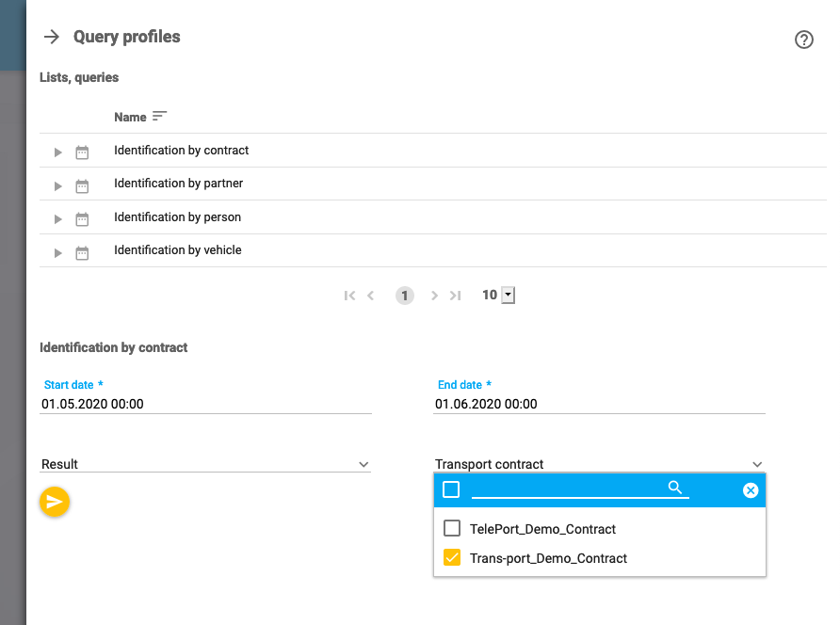840x625 pixels.
Task: Click the last page navigation icon
Action: [x=456, y=295]
